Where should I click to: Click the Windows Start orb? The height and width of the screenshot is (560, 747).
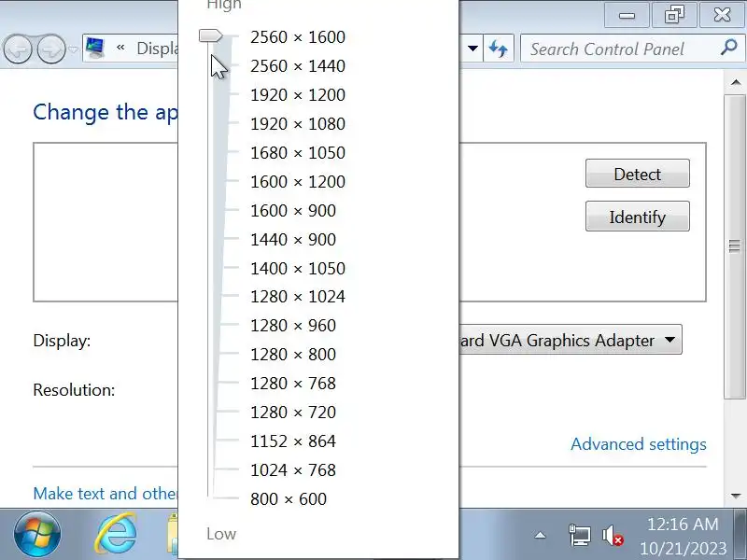[x=37, y=534]
